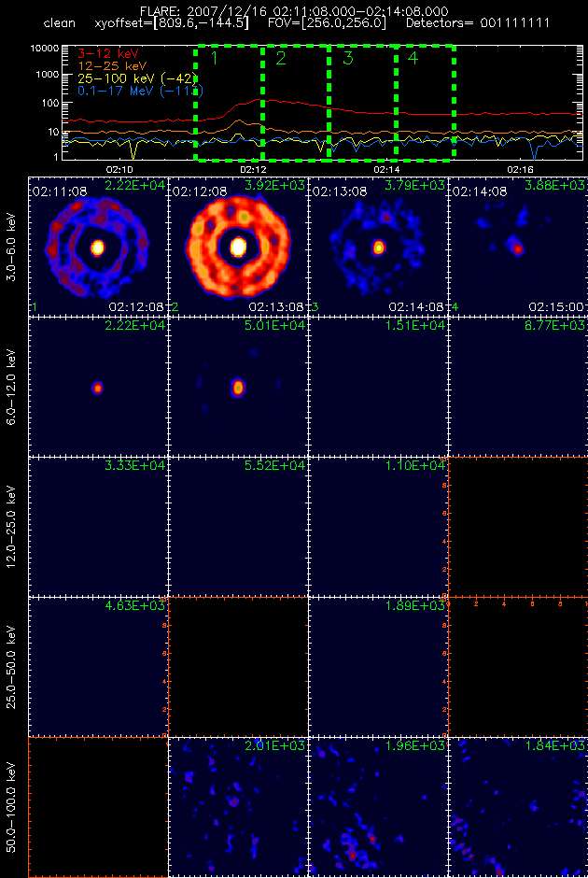Click the 'xyoffset=[809.6,-144.5]' header text
The height and width of the screenshot is (878, 588).
coord(171,23)
